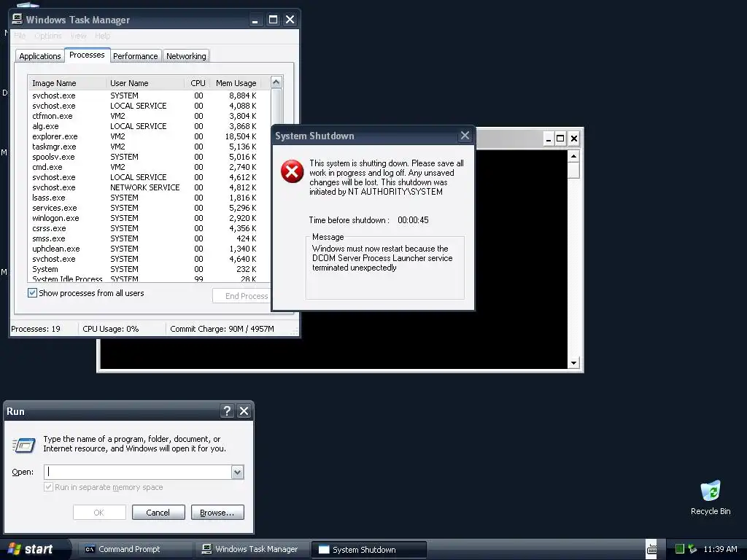Screen dimensions: 747x560
Task: Select the csrss.exe process row
Action: 149,228
